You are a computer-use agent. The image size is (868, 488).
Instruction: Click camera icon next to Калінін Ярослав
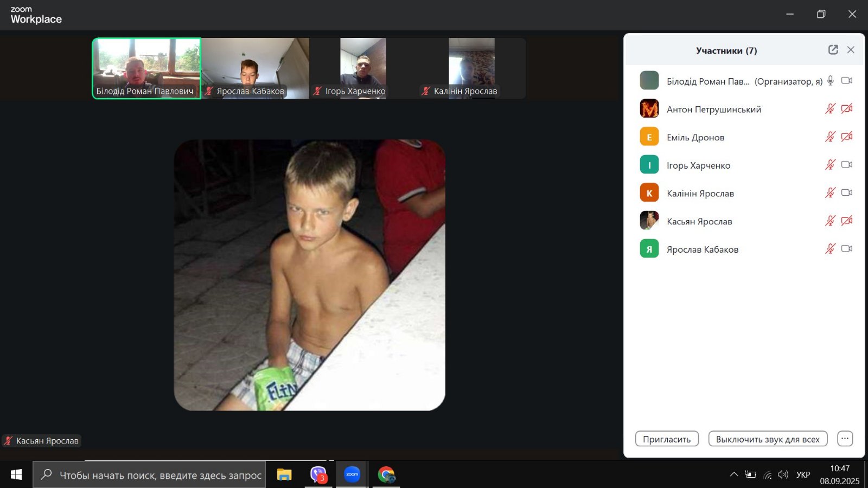click(x=846, y=193)
